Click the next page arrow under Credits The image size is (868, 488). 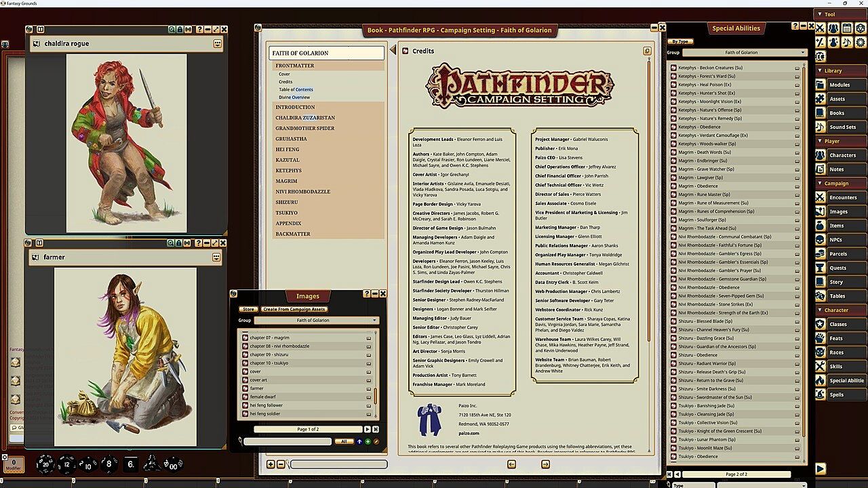[545, 464]
